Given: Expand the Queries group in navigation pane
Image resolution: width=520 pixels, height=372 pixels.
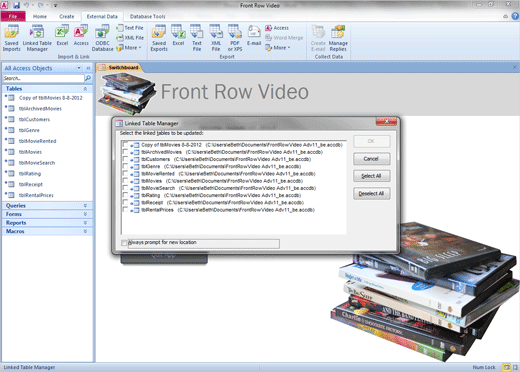Looking at the screenshot, I should [x=47, y=205].
